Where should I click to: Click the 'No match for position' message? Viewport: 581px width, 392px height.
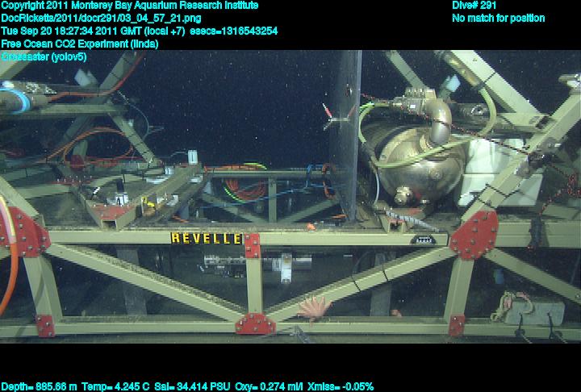pyautogui.click(x=498, y=19)
